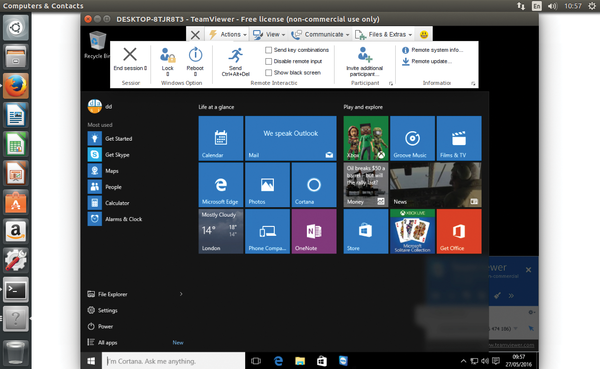Lock the remote computer

(x=168, y=61)
